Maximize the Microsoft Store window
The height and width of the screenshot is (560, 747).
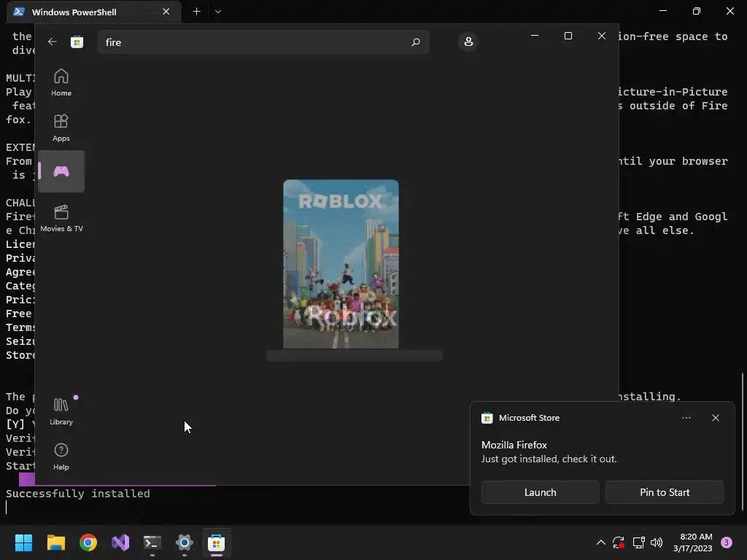pyautogui.click(x=568, y=36)
